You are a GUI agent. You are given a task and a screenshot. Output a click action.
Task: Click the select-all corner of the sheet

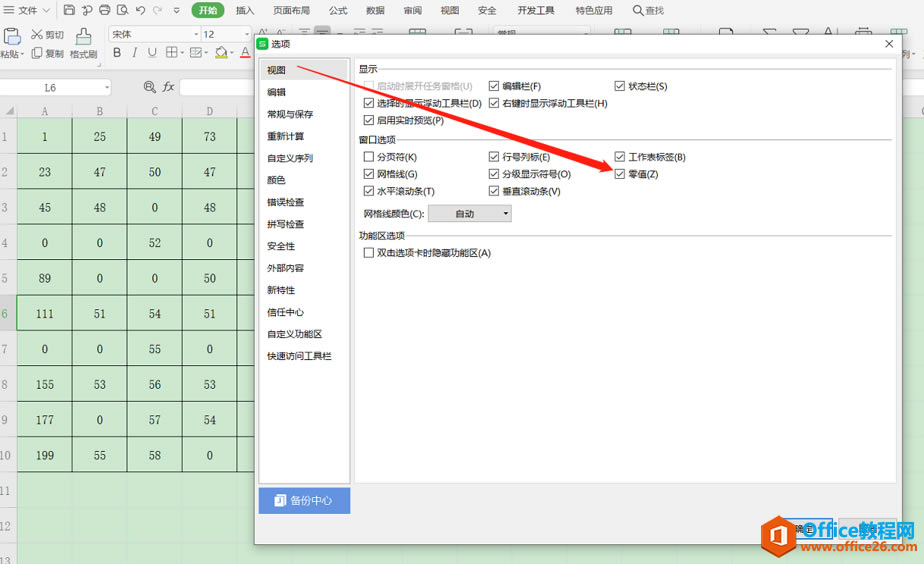click(x=9, y=111)
